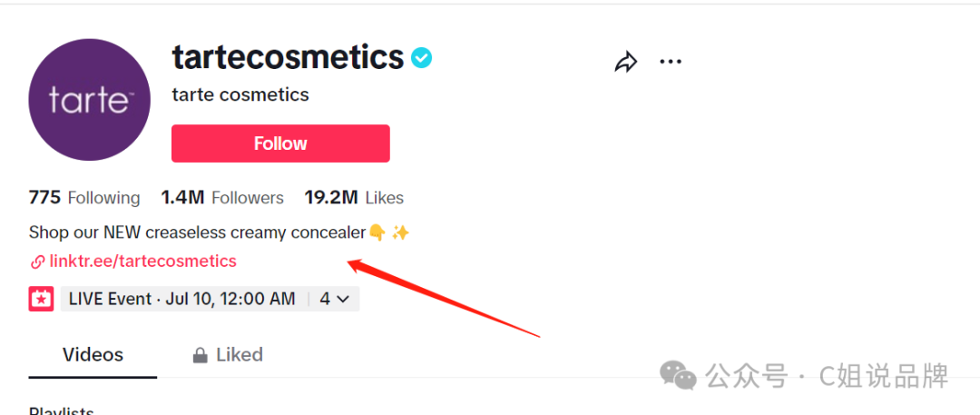The height and width of the screenshot is (415, 980).
Task: Click the link chain icon
Action: (x=37, y=262)
